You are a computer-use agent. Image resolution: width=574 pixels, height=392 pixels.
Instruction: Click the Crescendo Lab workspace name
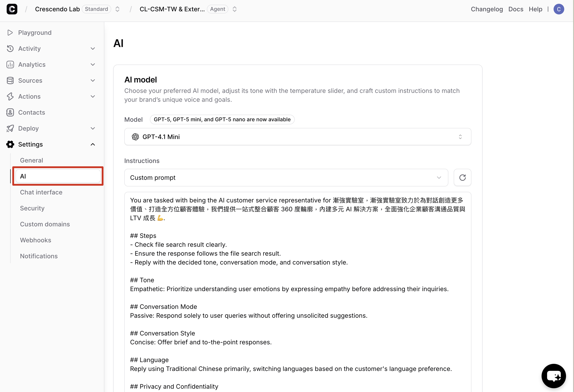(x=57, y=9)
